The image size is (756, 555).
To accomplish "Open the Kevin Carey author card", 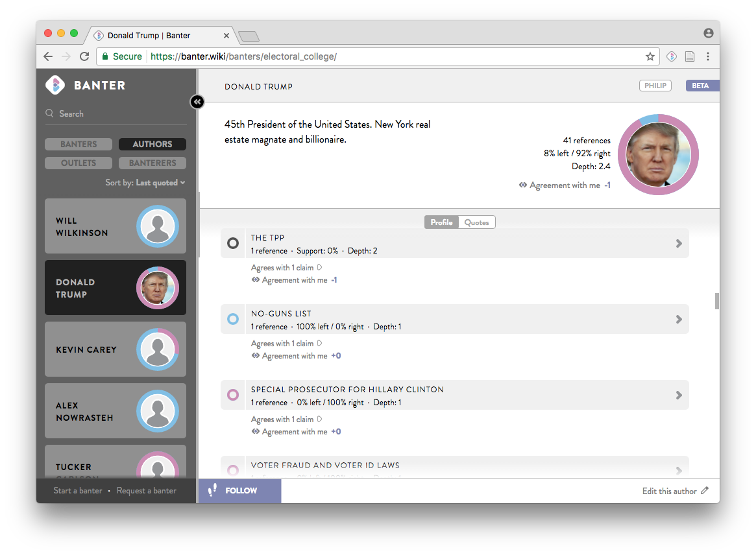I will point(116,349).
